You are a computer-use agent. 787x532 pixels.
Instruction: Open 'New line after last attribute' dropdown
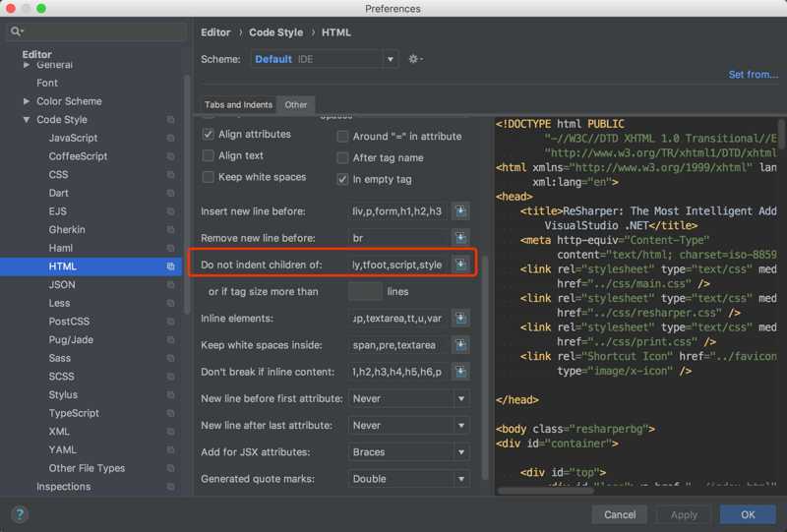click(x=409, y=425)
